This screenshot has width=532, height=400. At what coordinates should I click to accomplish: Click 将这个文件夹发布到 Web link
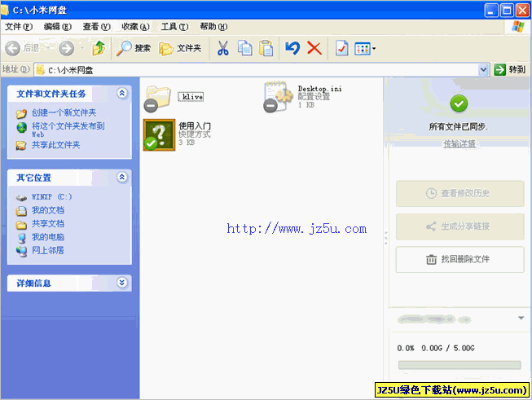coord(68,130)
